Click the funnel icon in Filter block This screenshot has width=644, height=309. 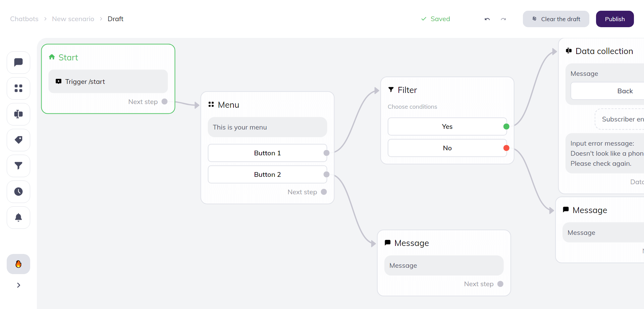click(x=391, y=90)
